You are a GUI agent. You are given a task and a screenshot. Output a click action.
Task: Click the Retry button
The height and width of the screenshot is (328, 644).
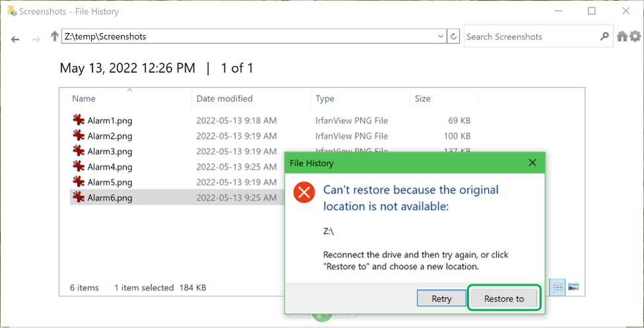441,298
